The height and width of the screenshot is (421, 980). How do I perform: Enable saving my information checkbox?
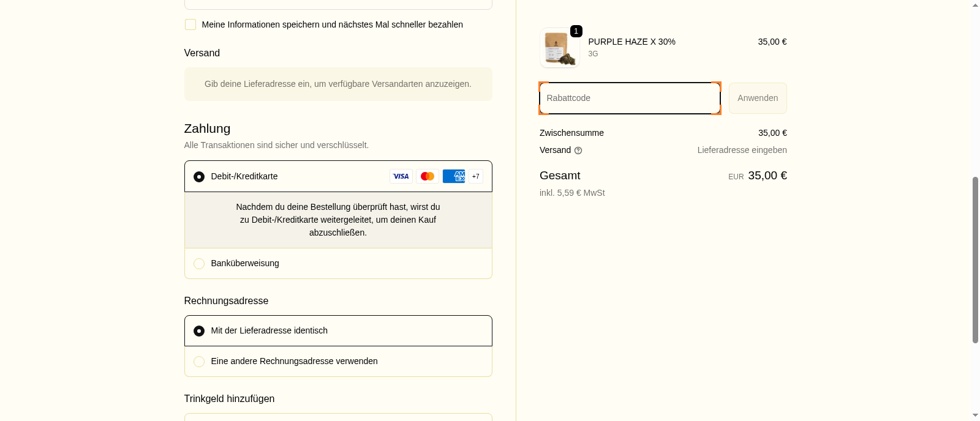(x=190, y=24)
